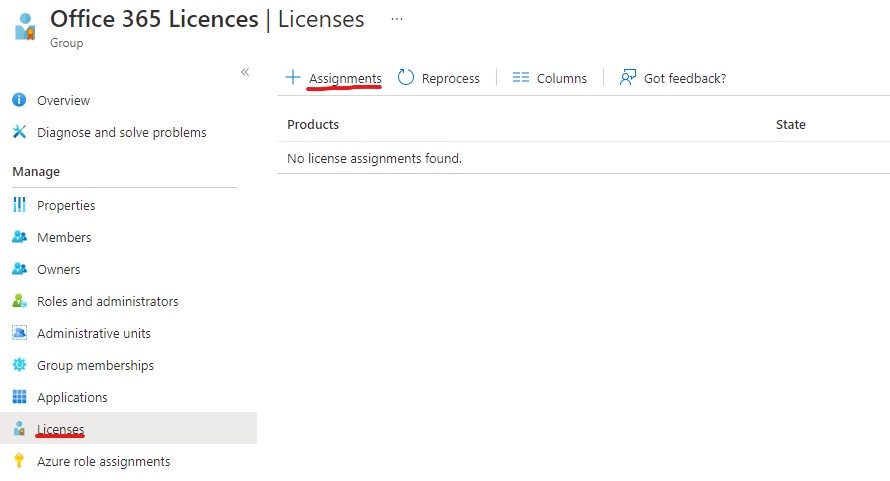Click the Members people icon

[19, 236]
